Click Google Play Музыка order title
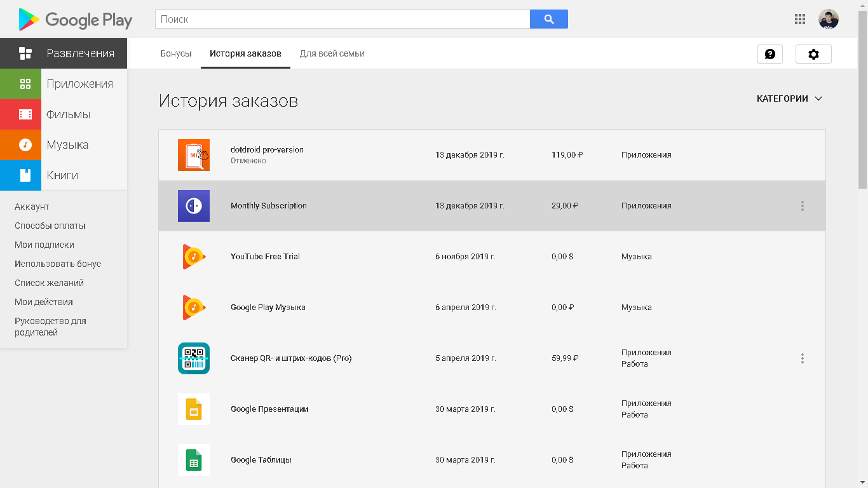The image size is (868, 488). pyautogui.click(x=268, y=308)
